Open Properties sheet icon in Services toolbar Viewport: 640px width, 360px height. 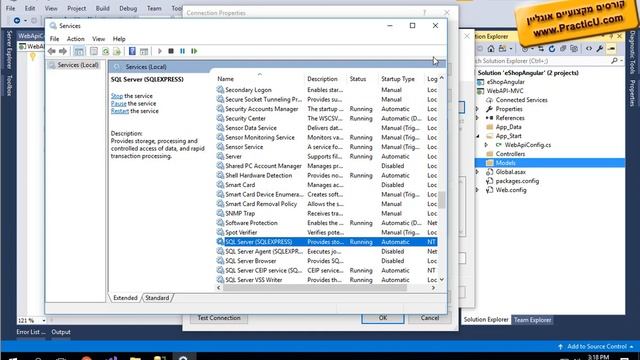tap(94, 51)
